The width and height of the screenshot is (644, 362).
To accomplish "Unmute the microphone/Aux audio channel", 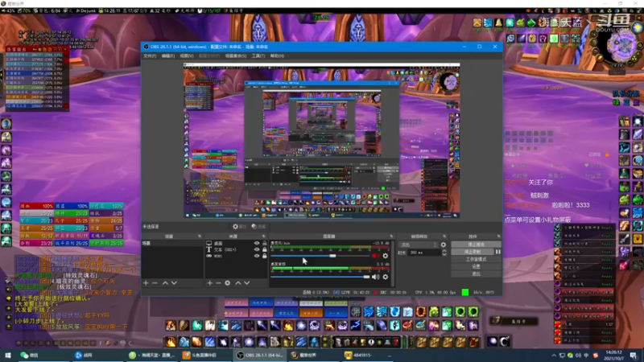I will (x=375, y=256).
